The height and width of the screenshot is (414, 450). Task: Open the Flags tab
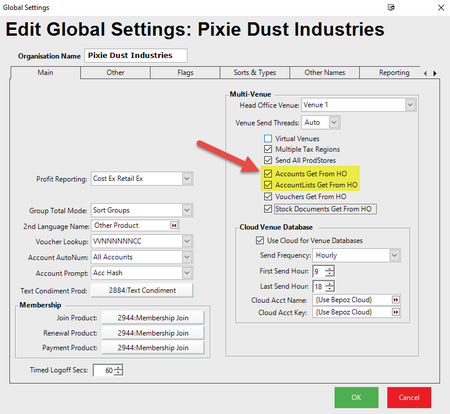tap(185, 72)
